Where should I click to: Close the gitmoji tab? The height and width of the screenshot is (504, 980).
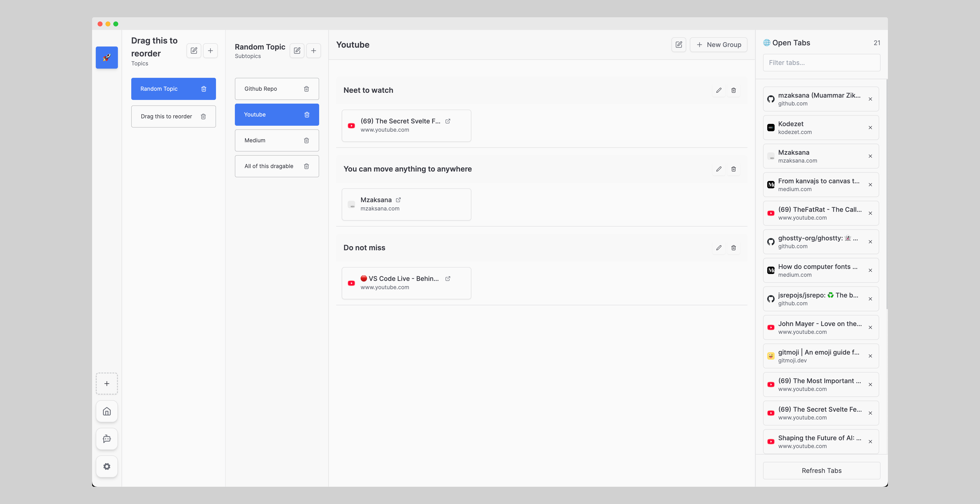[x=870, y=356]
